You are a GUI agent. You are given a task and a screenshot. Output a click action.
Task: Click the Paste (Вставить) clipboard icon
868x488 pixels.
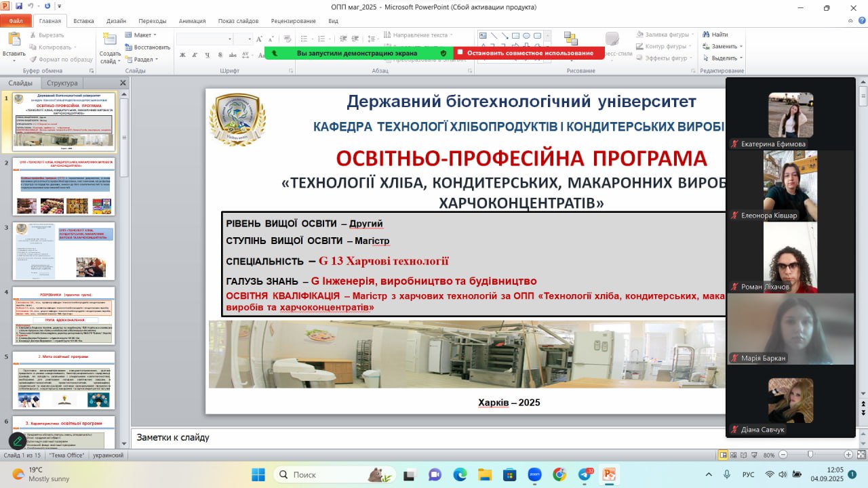tap(14, 39)
